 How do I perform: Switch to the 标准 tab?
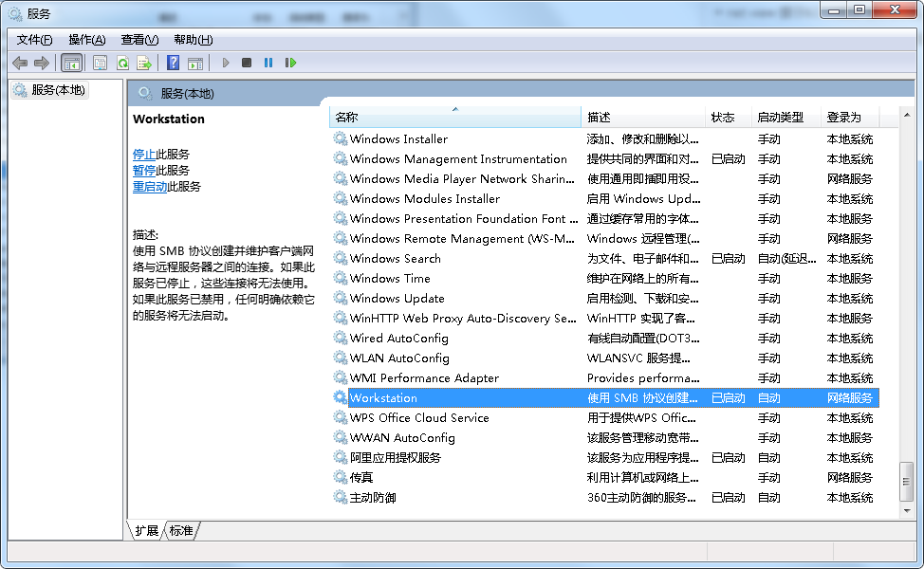pyautogui.click(x=181, y=531)
